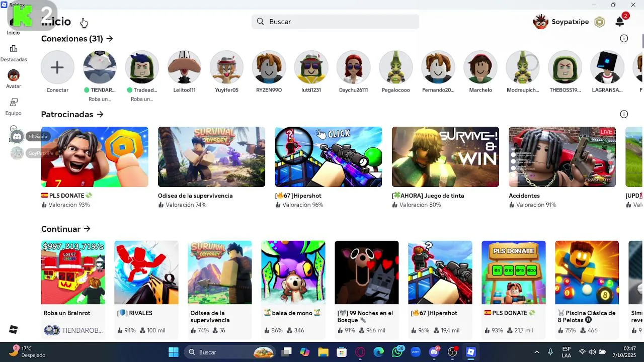This screenshot has width=644, height=362.
Task: Expand the Continuar section
Action: tap(66, 229)
